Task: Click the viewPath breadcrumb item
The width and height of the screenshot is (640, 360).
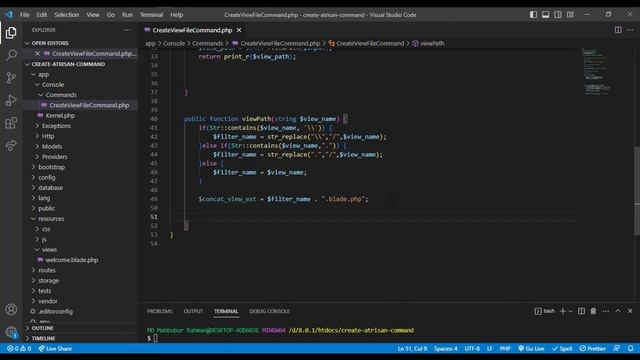Action: pyautogui.click(x=429, y=43)
